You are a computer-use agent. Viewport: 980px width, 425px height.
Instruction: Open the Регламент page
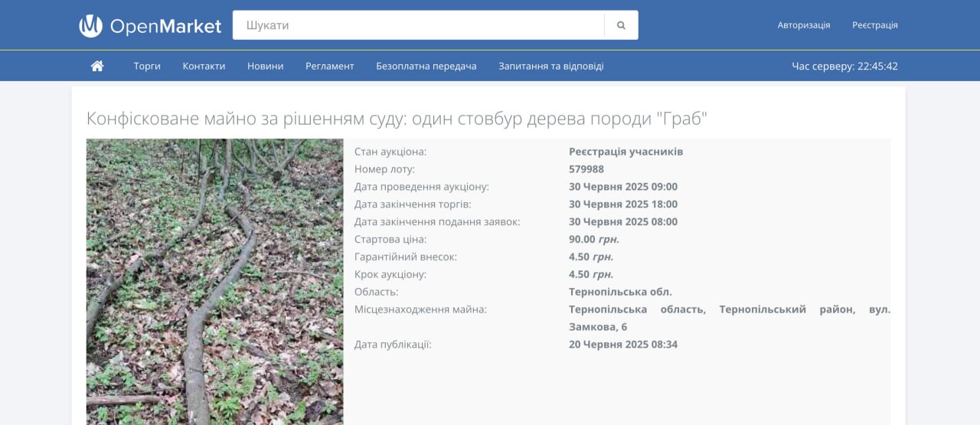[x=329, y=66]
